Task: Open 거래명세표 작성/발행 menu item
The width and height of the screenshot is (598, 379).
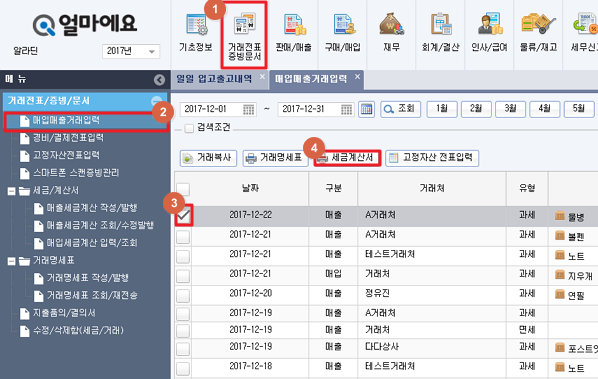Action: tap(87, 278)
